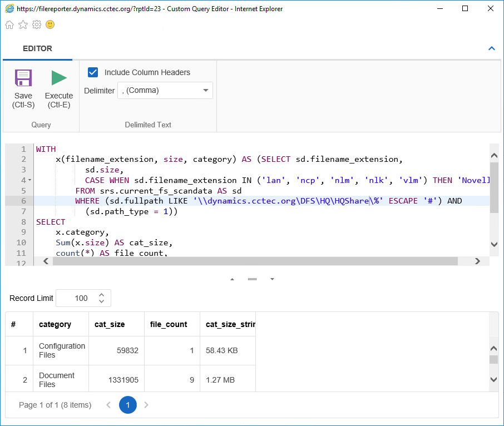Open the Delimiter dropdown
This screenshot has height=426, width=504.
(x=165, y=90)
